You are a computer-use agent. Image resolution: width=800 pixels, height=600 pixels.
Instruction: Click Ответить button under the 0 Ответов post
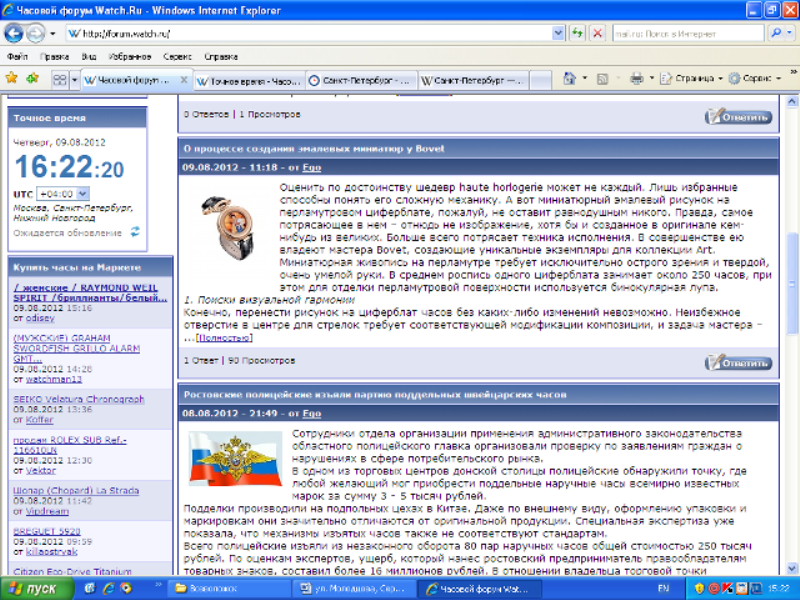tap(738, 117)
